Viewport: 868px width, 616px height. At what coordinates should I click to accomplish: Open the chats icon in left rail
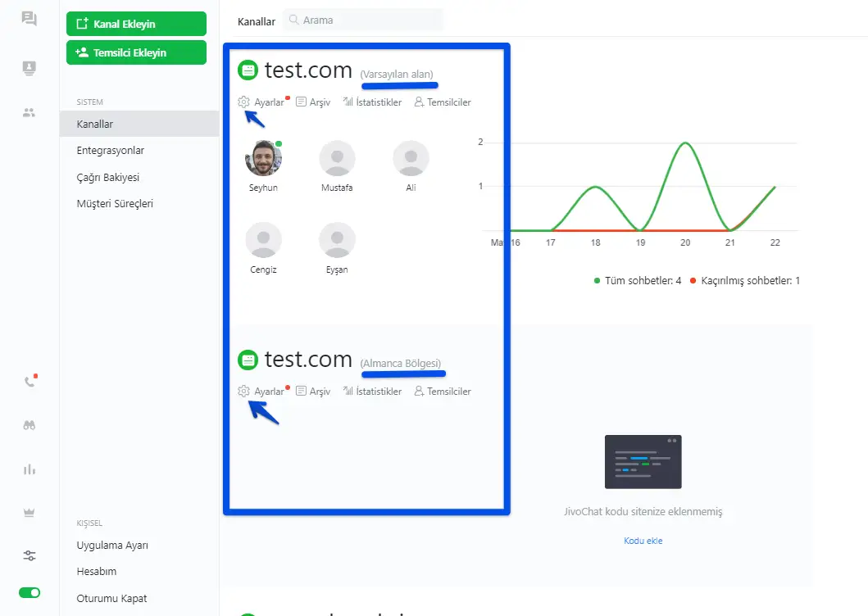[x=29, y=19]
